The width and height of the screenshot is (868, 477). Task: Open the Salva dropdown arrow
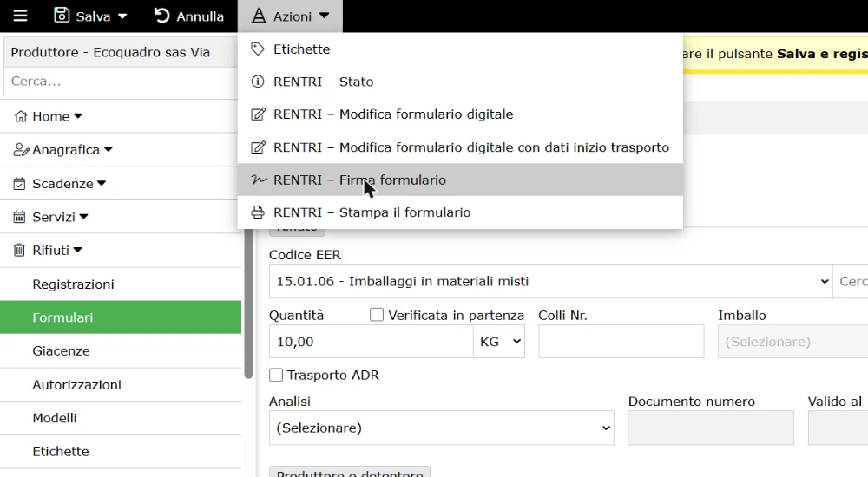[122, 16]
